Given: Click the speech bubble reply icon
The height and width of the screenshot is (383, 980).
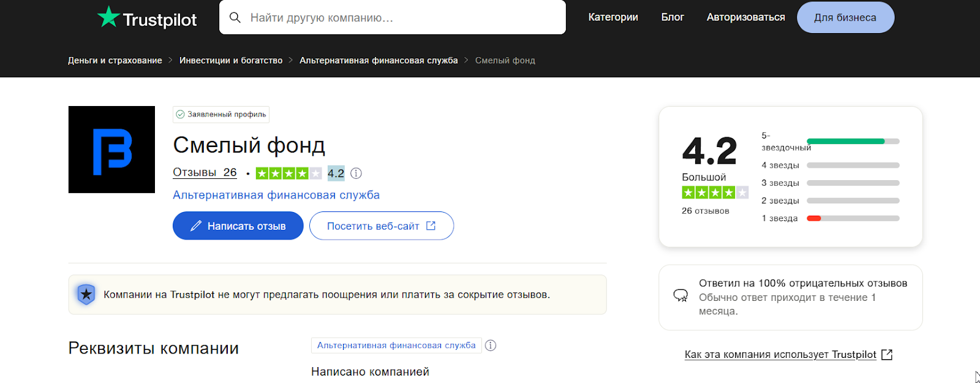Looking at the screenshot, I should click(680, 295).
